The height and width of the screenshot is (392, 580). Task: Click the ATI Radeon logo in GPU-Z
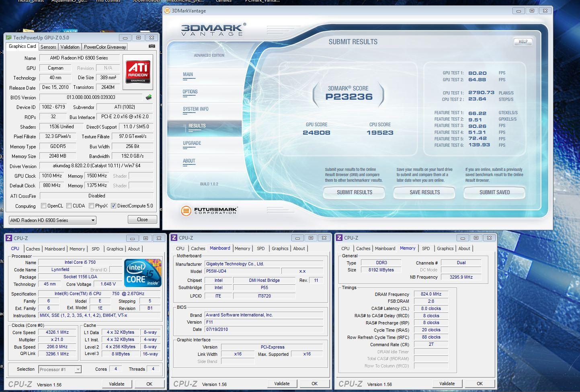click(x=138, y=72)
